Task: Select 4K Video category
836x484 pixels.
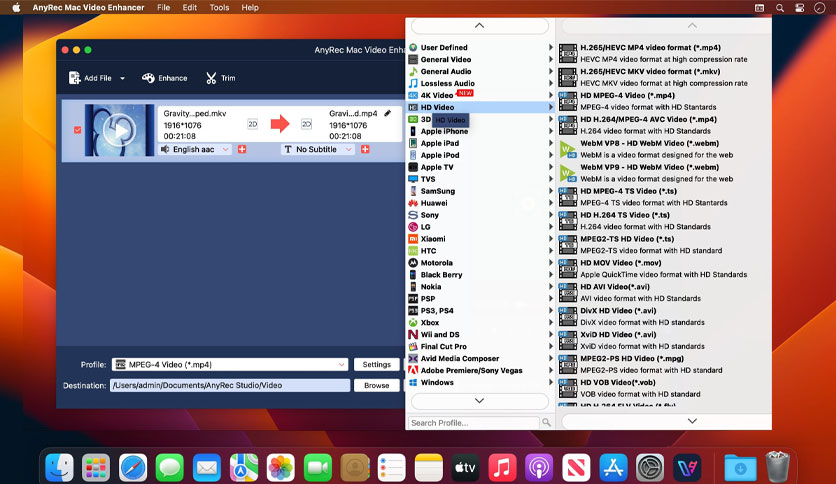Action: click(480, 95)
